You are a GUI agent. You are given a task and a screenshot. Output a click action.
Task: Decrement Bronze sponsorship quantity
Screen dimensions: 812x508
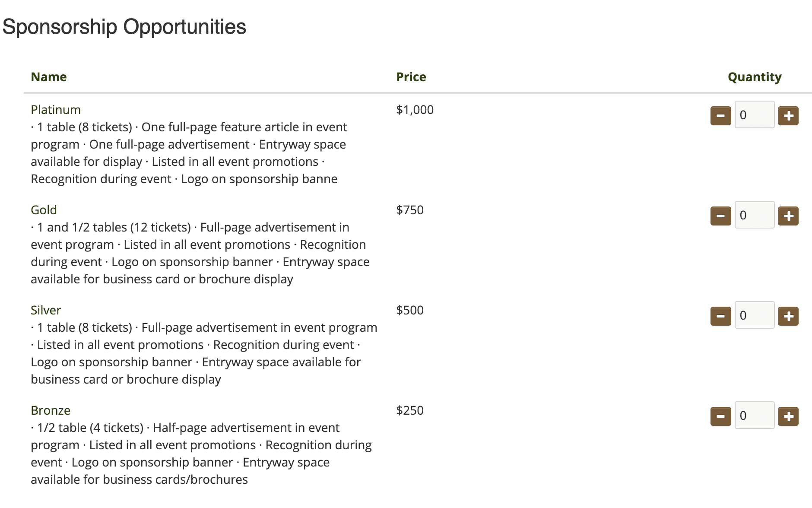pos(720,416)
